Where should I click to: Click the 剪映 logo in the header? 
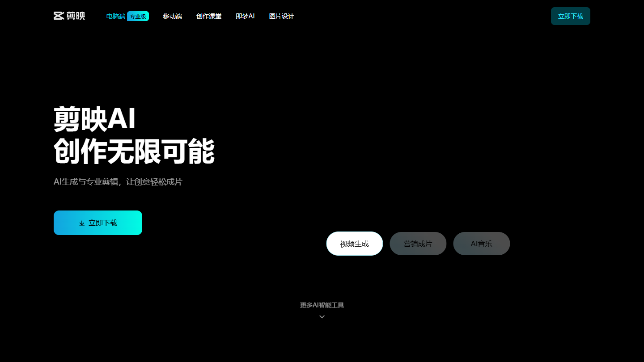pyautogui.click(x=69, y=16)
